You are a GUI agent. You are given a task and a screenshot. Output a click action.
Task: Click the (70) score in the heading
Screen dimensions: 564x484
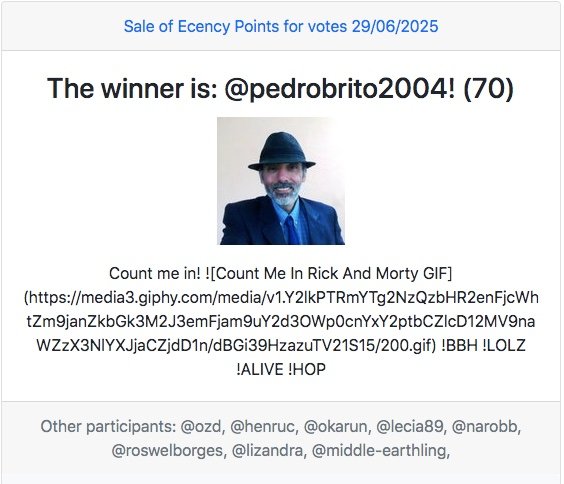click(488, 88)
